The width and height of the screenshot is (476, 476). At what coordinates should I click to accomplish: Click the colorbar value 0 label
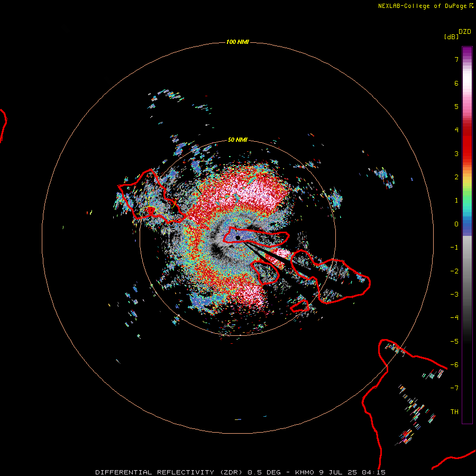pos(456,224)
